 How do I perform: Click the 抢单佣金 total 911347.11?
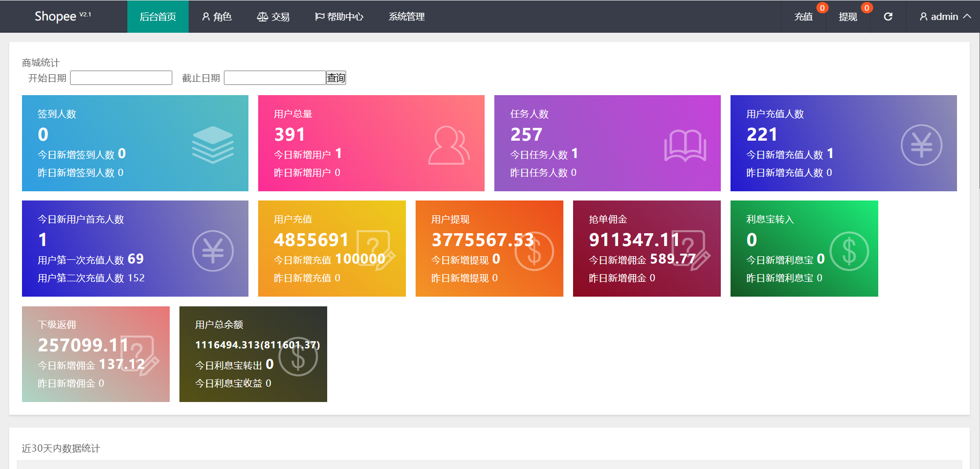tap(634, 240)
